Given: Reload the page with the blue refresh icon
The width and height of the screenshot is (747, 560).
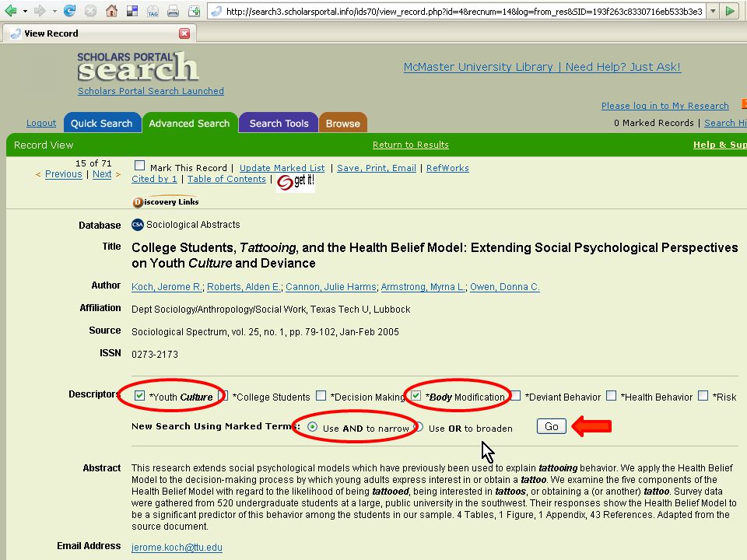Looking at the screenshot, I should [x=69, y=10].
